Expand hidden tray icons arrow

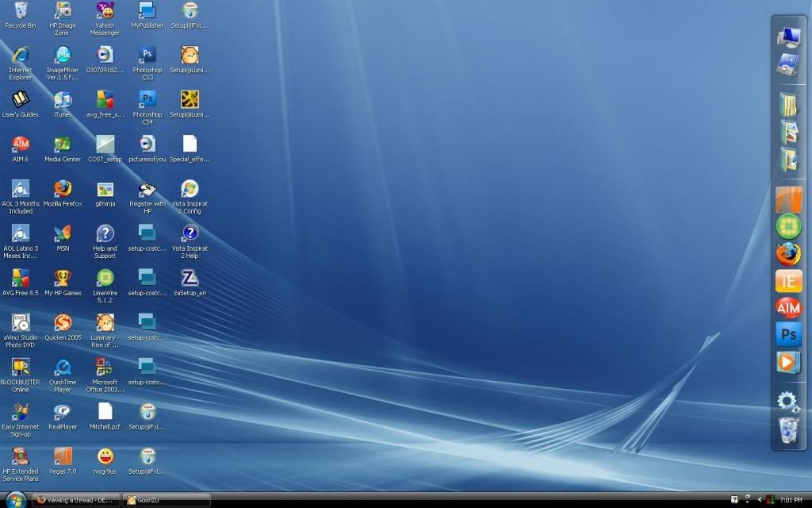(759, 500)
